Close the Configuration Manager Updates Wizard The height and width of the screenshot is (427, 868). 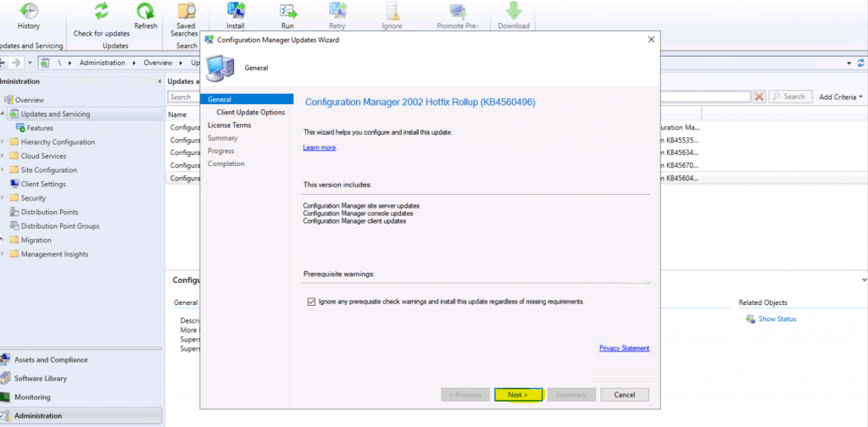tap(651, 40)
